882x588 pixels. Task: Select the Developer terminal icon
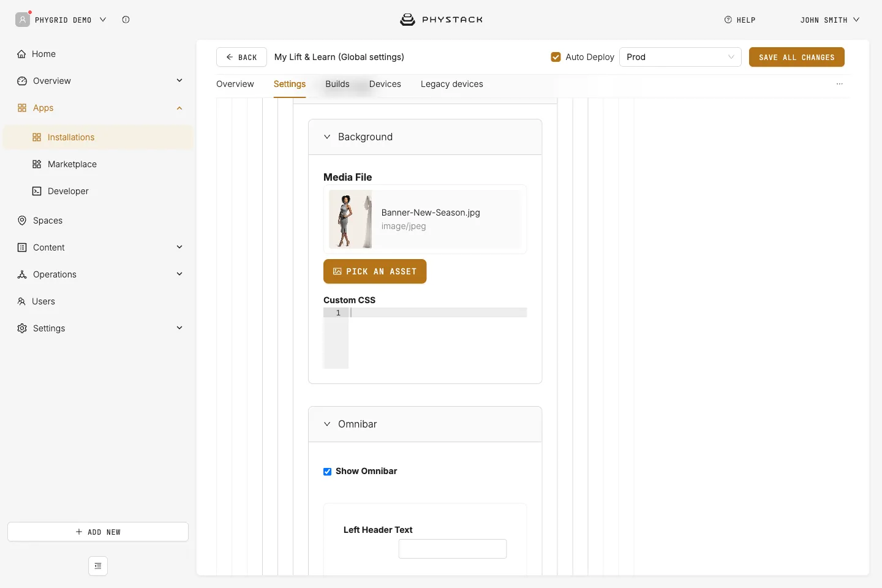tap(37, 191)
